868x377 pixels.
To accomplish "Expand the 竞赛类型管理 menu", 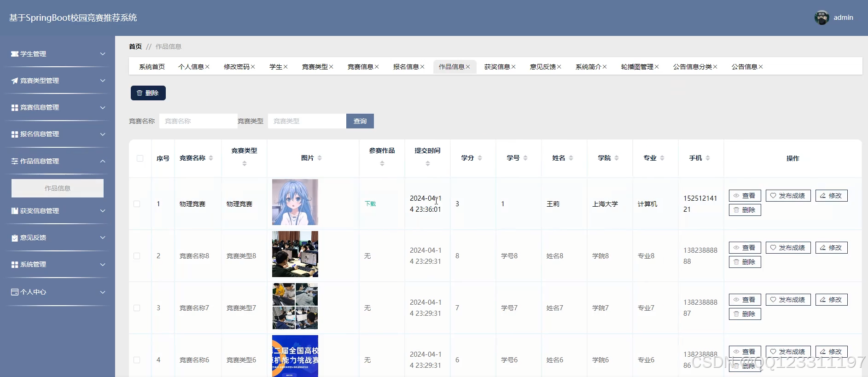I will [103, 81].
